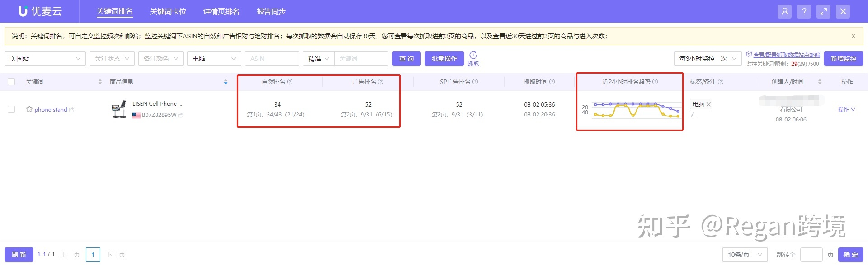Remove the 电脑 tag with its X
868x265 pixels.
coord(708,104)
